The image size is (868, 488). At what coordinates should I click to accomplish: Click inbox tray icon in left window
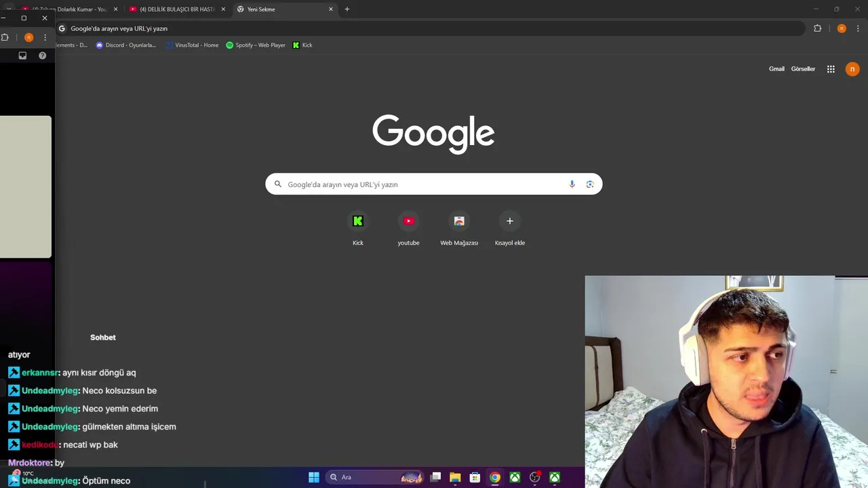pyautogui.click(x=22, y=56)
